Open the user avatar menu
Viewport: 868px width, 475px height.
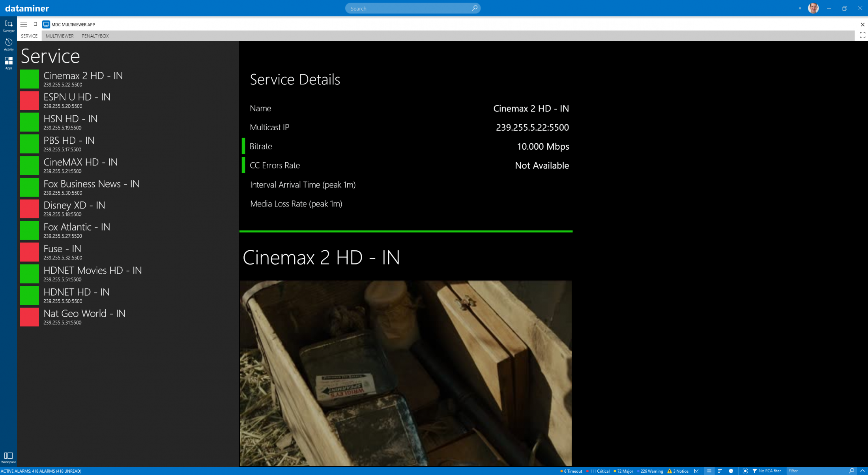pyautogui.click(x=813, y=8)
